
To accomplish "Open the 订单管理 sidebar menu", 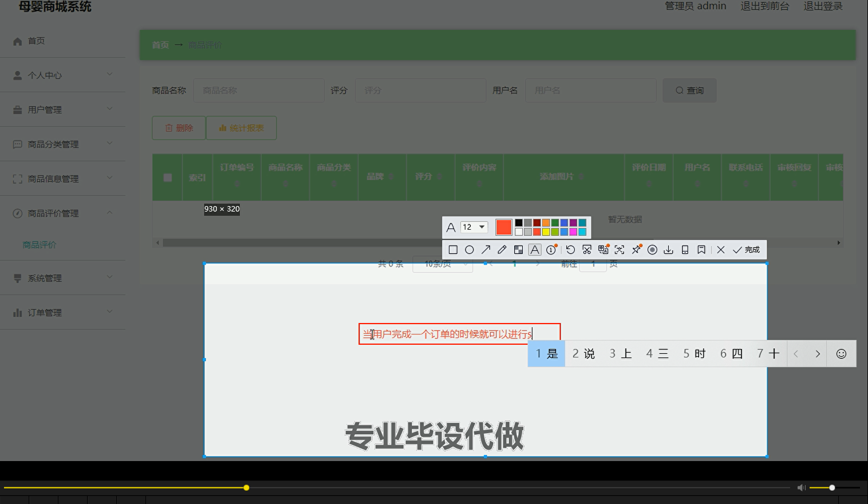I will pos(44,312).
